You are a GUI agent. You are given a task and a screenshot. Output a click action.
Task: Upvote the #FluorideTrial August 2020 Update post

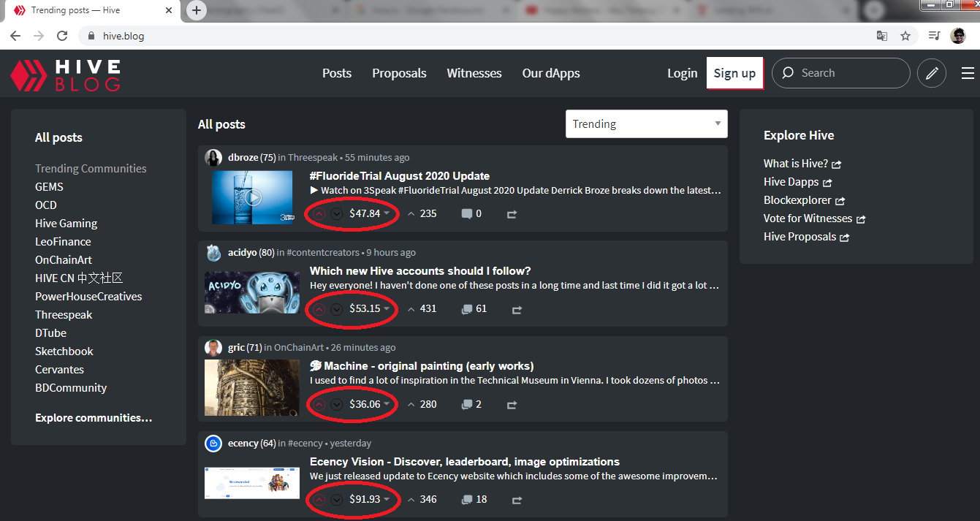pos(319,214)
